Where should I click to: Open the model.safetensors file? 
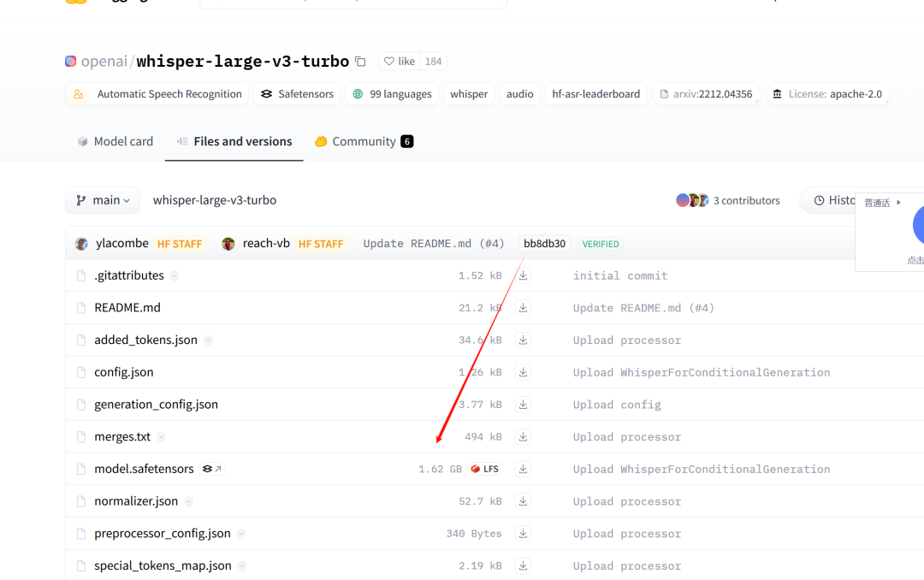coord(144,469)
